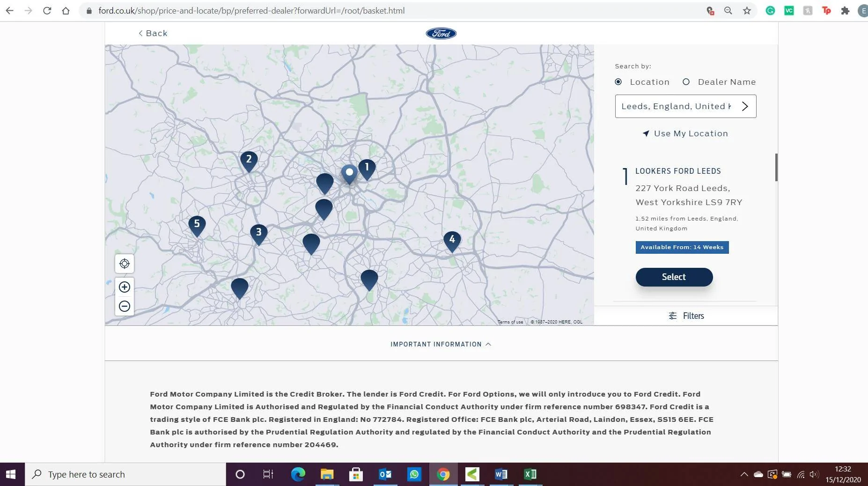
Task: Open Task View from taskbar
Action: 268,474
